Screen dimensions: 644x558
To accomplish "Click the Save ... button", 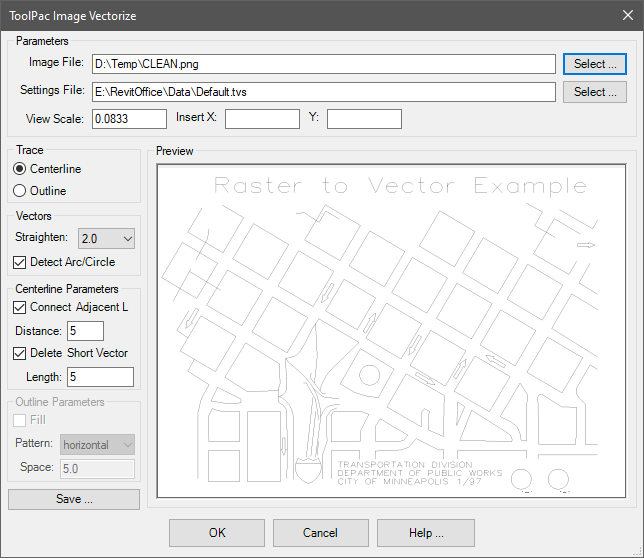I will 74,499.
